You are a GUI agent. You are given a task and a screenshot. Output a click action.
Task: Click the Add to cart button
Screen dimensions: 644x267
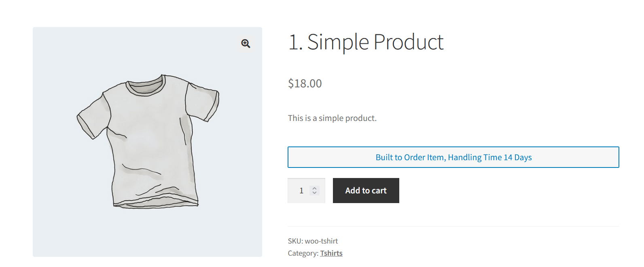(x=366, y=190)
